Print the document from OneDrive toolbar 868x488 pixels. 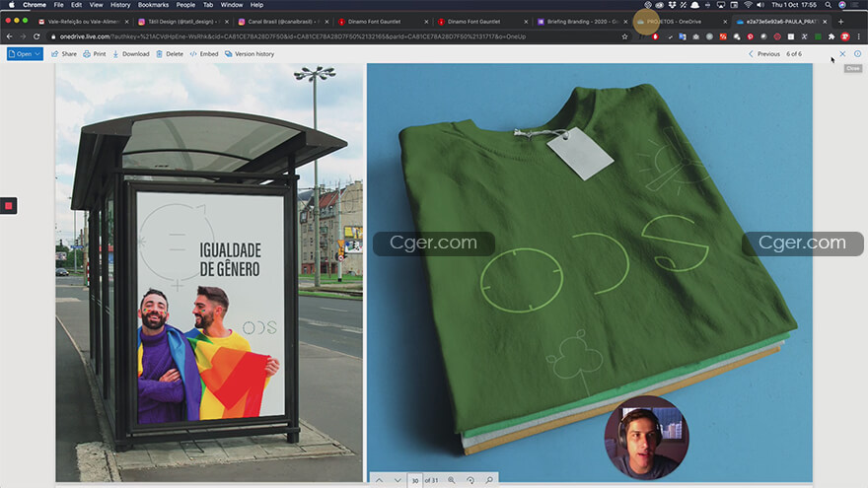[95, 54]
